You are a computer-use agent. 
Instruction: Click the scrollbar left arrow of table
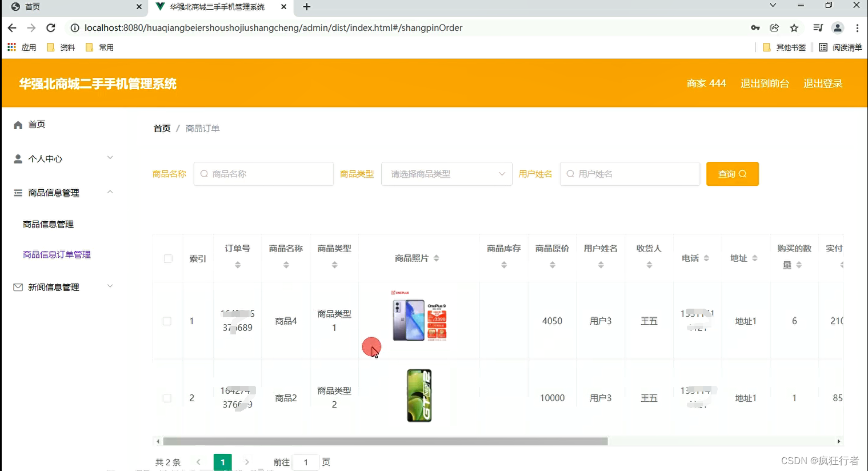(158, 441)
